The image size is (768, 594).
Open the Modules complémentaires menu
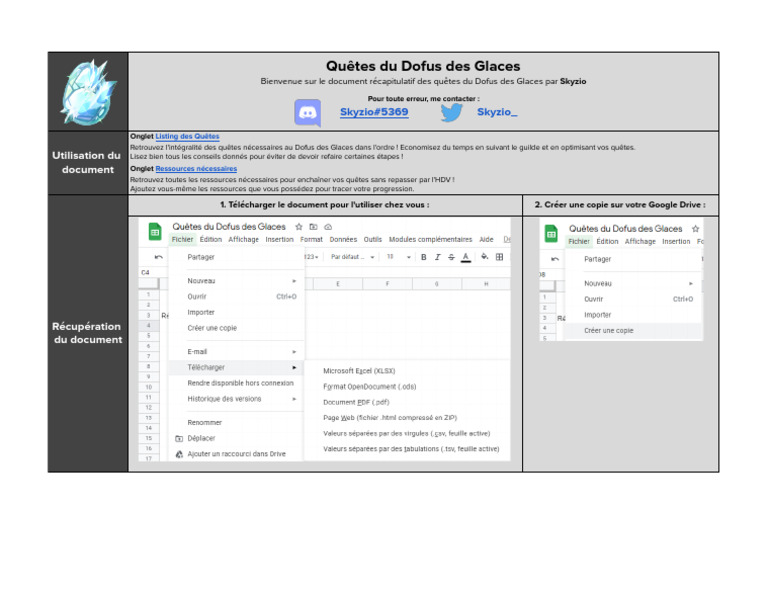coord(431,239)
